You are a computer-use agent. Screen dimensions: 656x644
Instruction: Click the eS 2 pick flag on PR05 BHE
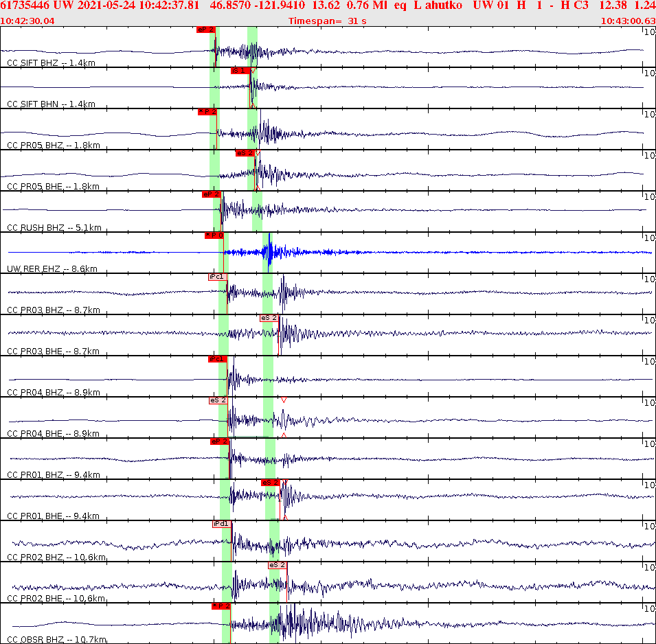click(x=244, y=154)
